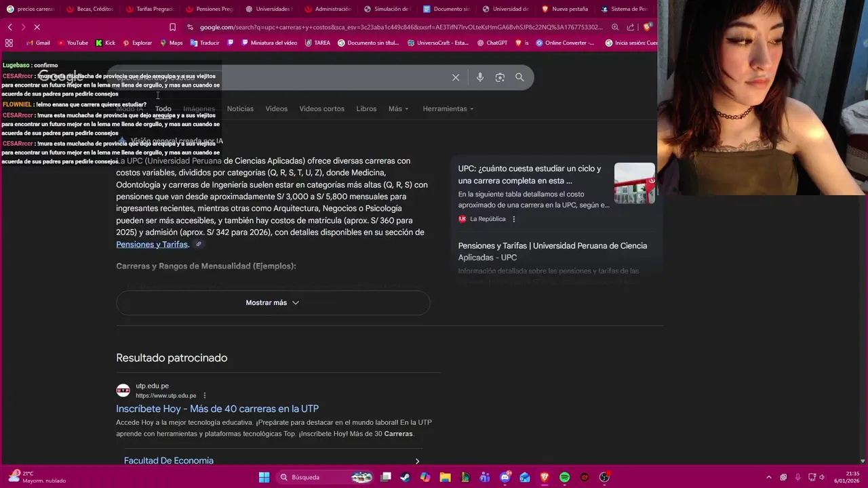Start voice search with the microphone icon
The height and width of the screenshot is (488, 868).
click(x=480, y=77)
